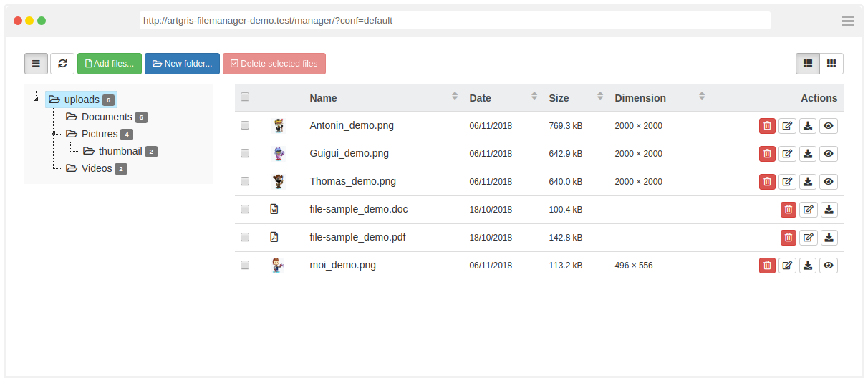Screen dimensions: 868x383
Task: Collapse the Pictures folder tree arrow
Action: coord(53,134)
